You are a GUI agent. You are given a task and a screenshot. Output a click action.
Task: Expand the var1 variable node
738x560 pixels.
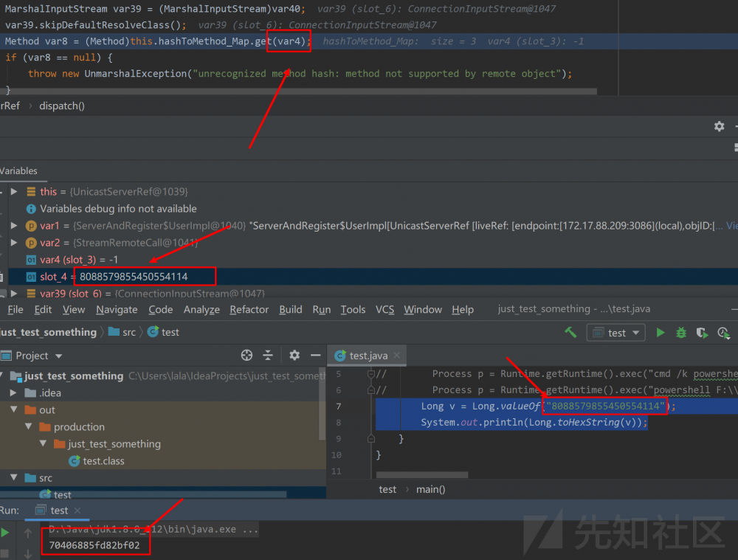(14, 226)
